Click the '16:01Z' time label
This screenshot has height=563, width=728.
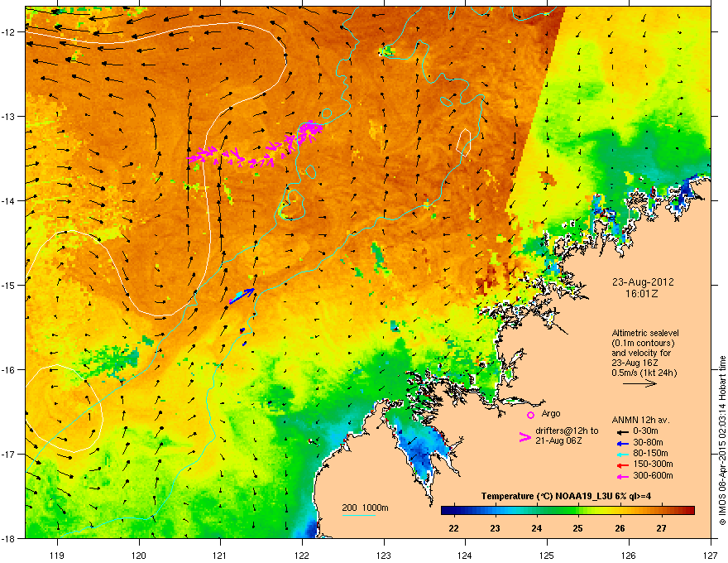642,294
